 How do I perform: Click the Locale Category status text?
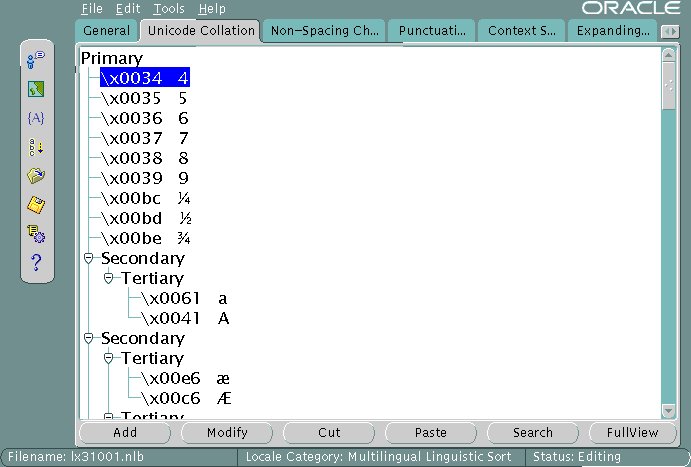(379, 456)
